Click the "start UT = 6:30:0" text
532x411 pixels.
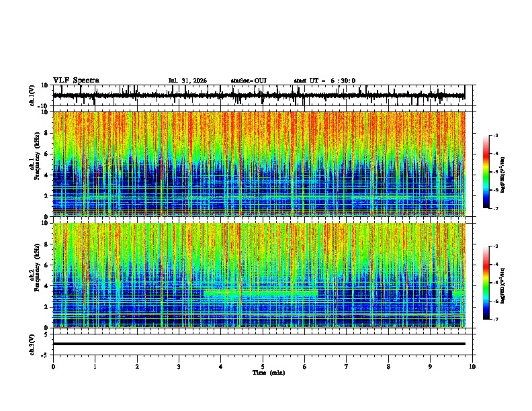(324, 81)
